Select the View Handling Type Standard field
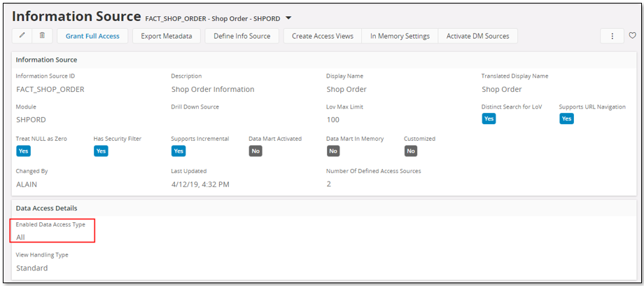The width and height of the screenshot is (644, 286). [32, 268]
